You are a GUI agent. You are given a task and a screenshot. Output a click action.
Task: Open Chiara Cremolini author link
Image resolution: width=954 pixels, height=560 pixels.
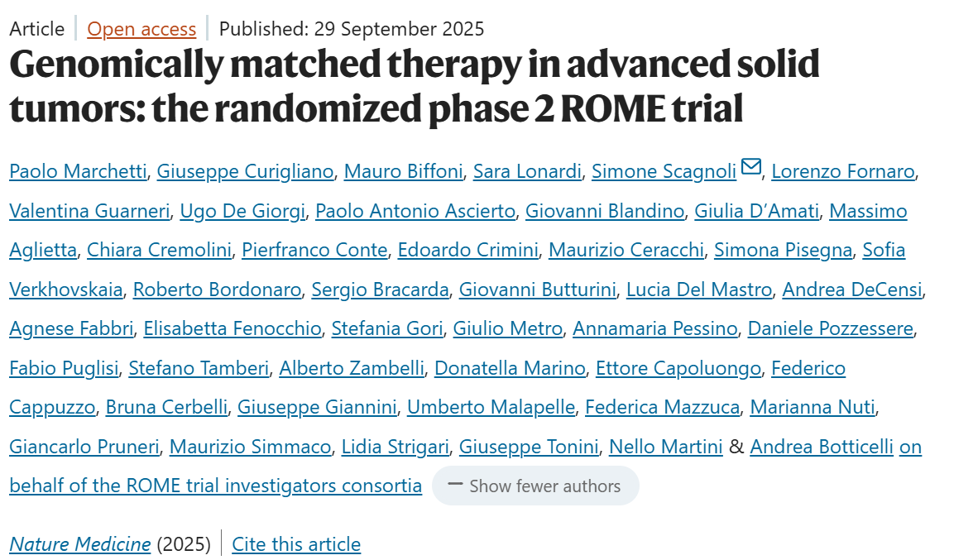pyautogui.click(x=159, y=250)
